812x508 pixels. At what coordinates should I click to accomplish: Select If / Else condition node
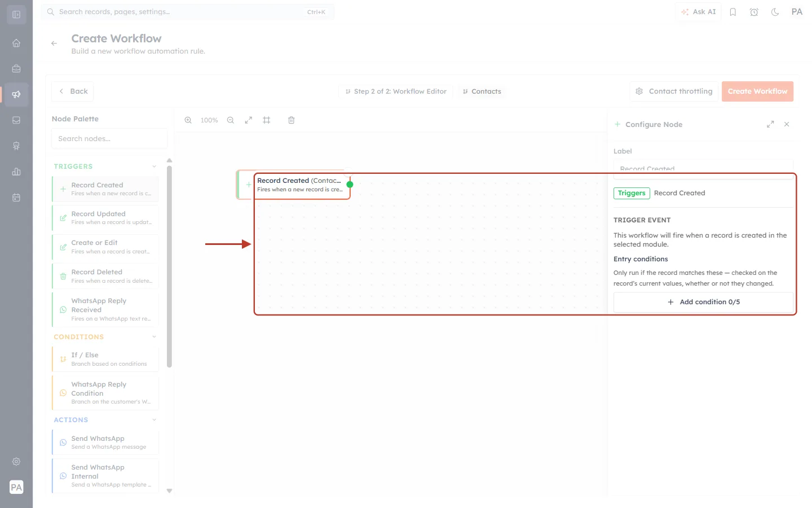pyautogui.click(x=105, y=359)
